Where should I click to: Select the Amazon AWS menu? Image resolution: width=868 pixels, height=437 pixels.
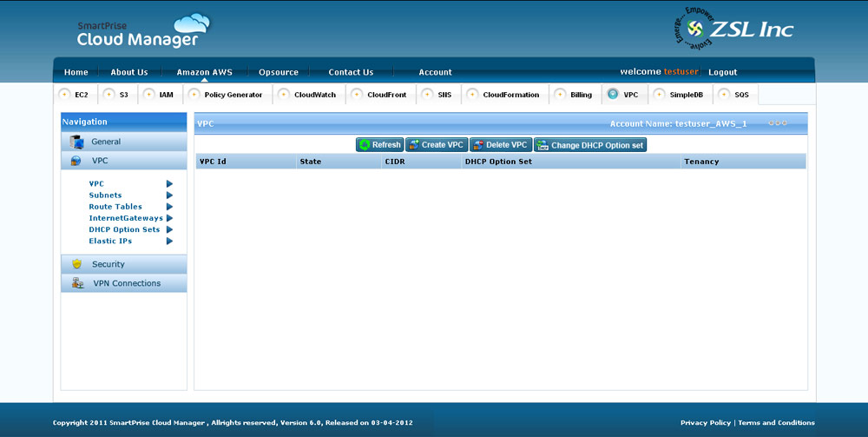tap(204, 72)
